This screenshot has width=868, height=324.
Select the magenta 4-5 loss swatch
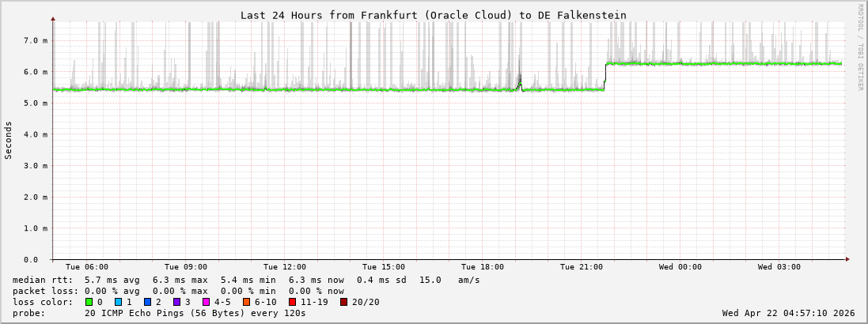click(207, 302)
